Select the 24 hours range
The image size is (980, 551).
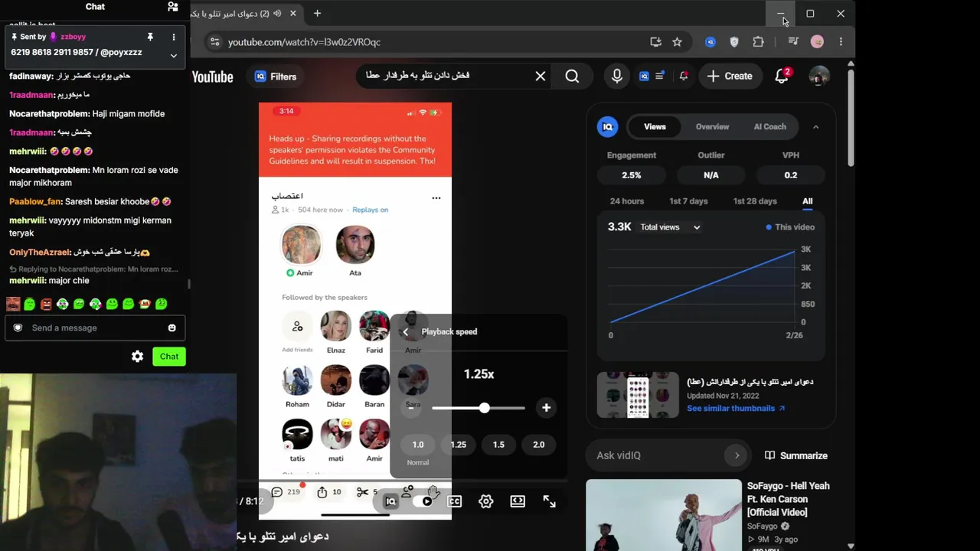(626, 201)
